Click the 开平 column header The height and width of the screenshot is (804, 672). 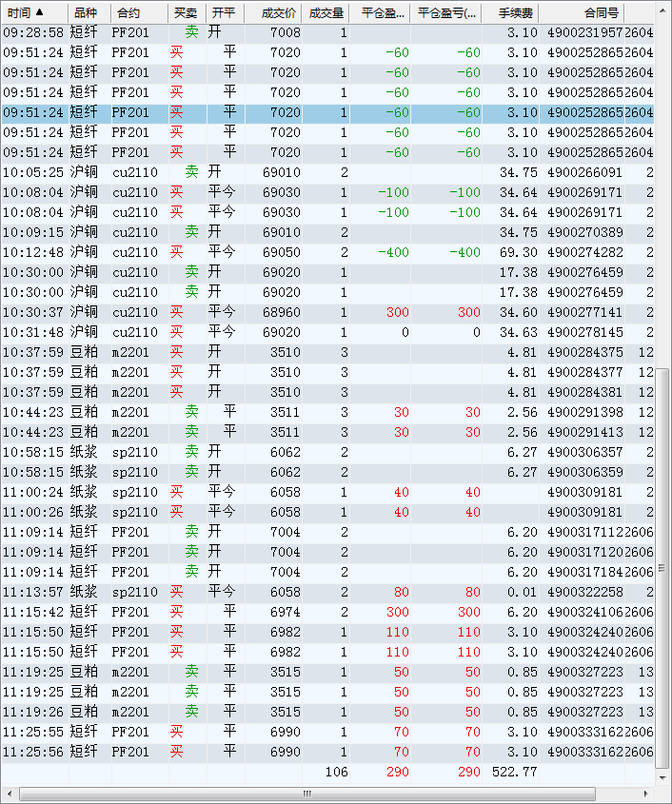(224, 12)
